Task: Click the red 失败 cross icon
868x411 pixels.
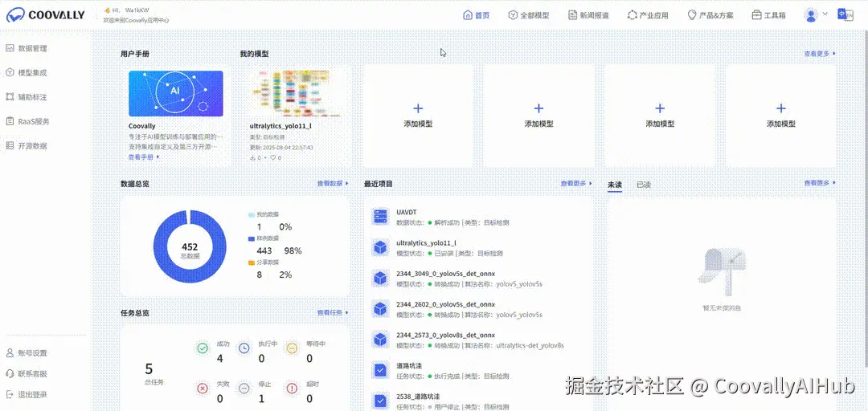Action: point(203,389)
